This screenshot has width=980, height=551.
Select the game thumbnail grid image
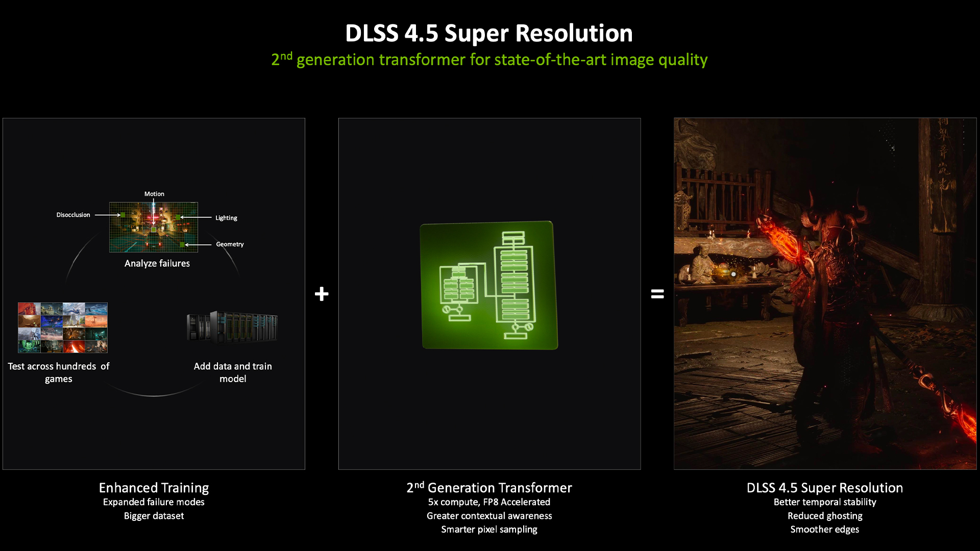pos(62,327)
